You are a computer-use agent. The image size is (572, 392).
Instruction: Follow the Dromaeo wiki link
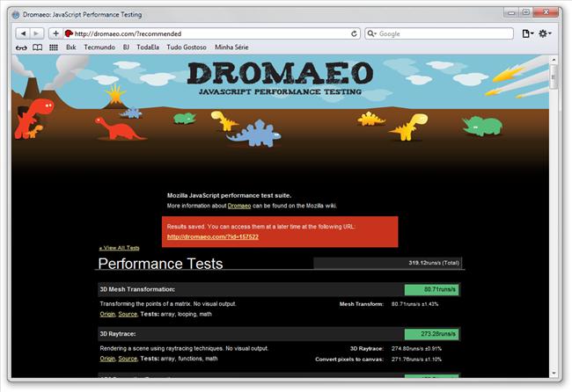coord(239,206)
